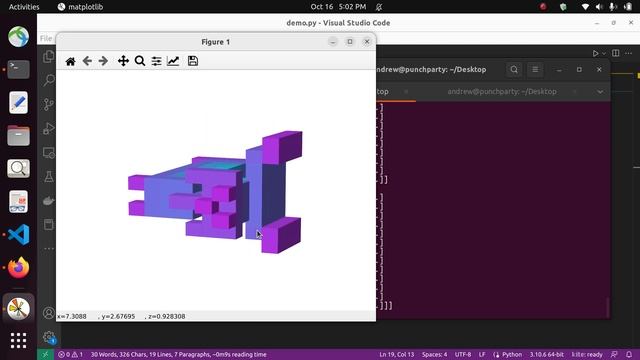Open the File menu in VS Code
The image size is (640, 360).
click(46, 38)
